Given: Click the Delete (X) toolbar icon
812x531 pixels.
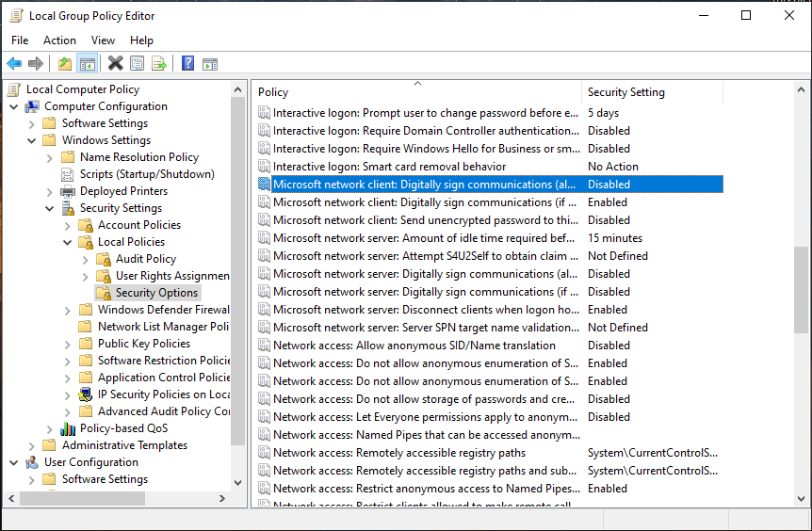Looking at the screenshot, I should click(x=115, y=64).
